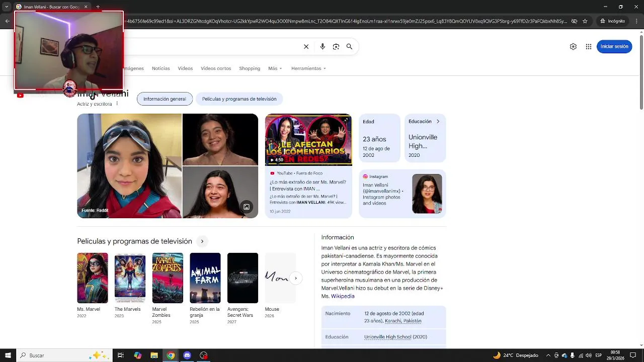Start voice search with the microphone icon
The width and height of the screenshot is (644, 362).
pos(323,47)
